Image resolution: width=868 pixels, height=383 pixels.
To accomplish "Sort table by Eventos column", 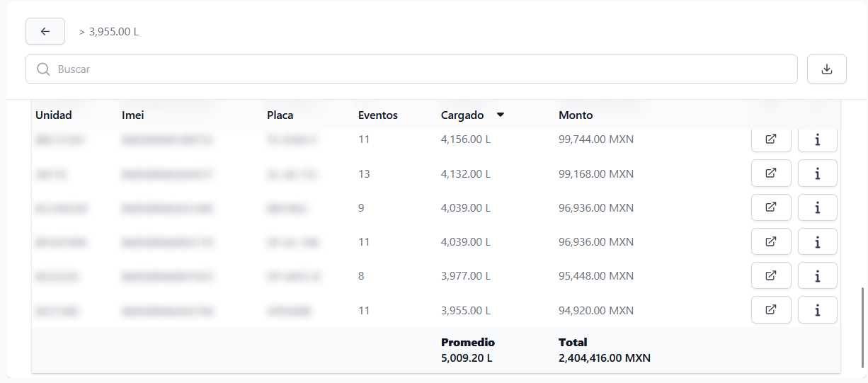I will coord(377,115).
